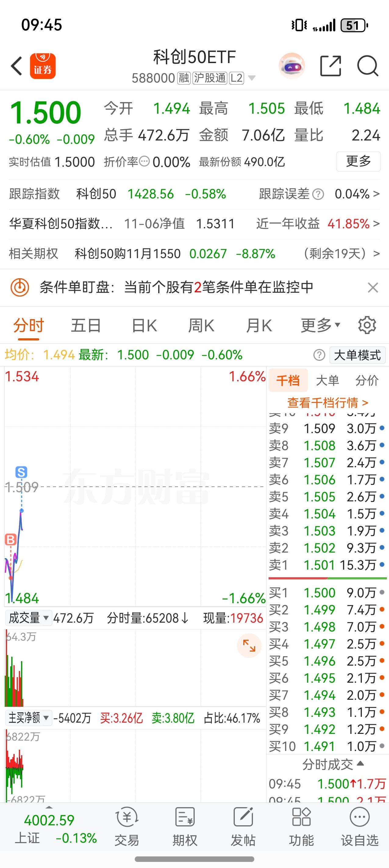Open the orange 证券 brokerage icon
The image size is (389, 868).
tap(43, 66)
